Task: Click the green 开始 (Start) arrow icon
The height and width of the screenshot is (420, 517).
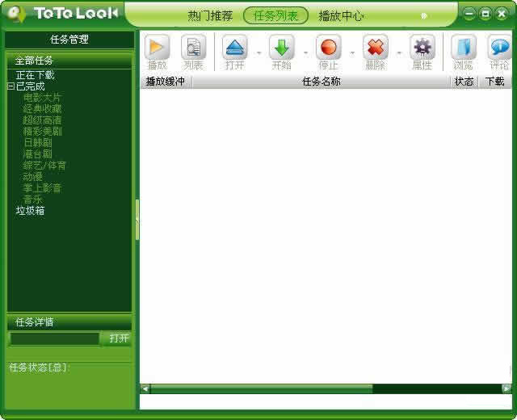Action: 281,48
